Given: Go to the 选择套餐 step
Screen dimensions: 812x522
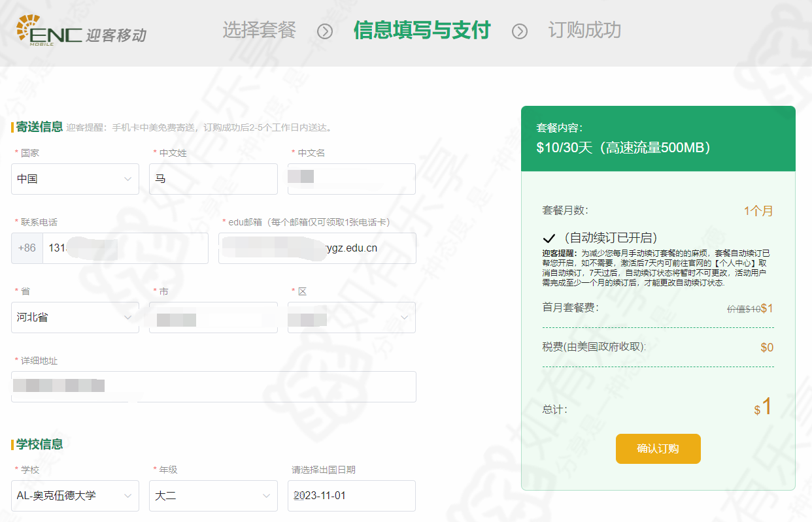Looking at the screenshot, I should [x=260, y=30].
